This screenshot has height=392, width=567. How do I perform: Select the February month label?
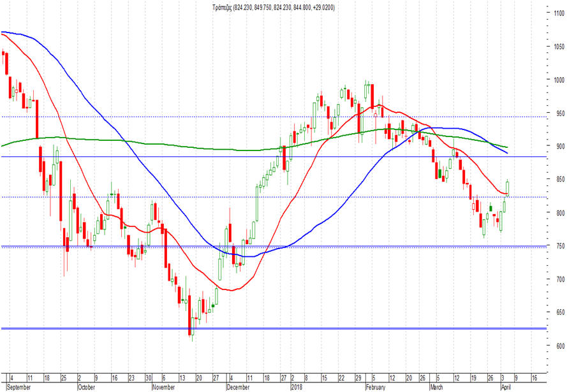click(376, 388)
